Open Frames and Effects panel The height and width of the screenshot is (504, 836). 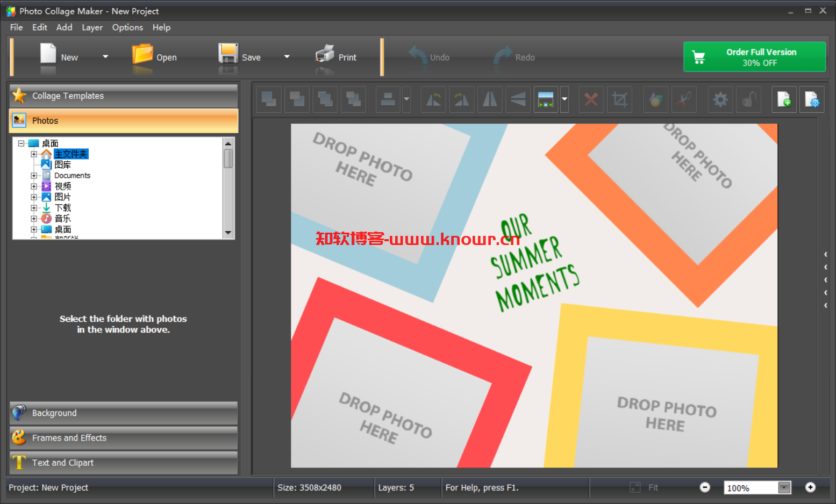coord(124,438)
